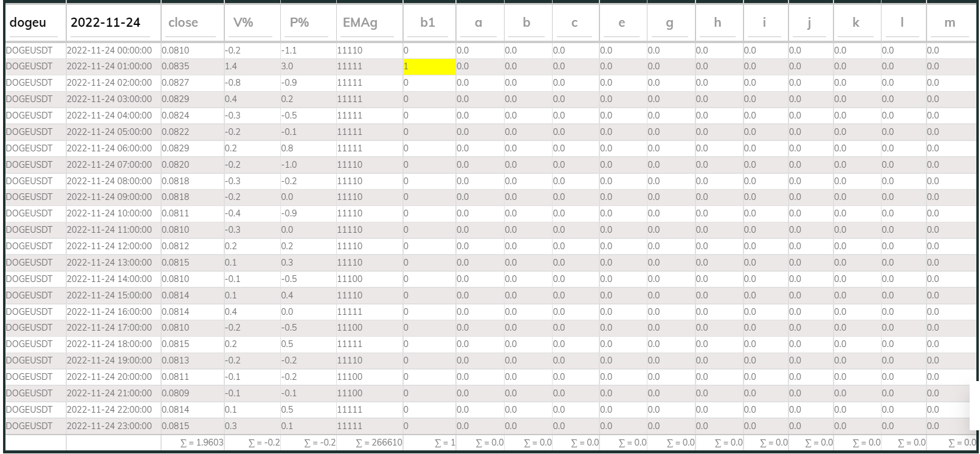This screenshot has width=980, height=454.
Task: Select the V% column filter input
Action: click(252, 23)
